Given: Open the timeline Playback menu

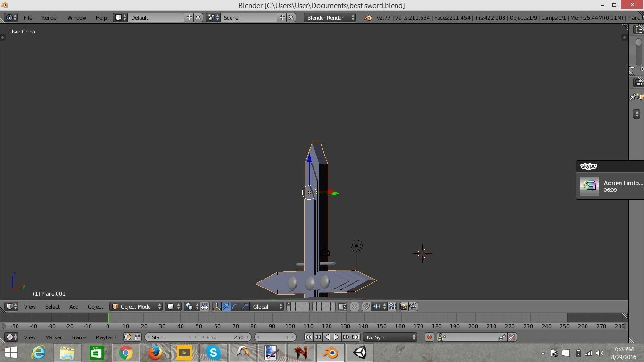Looking at the screenshot, I should (106, 337).
